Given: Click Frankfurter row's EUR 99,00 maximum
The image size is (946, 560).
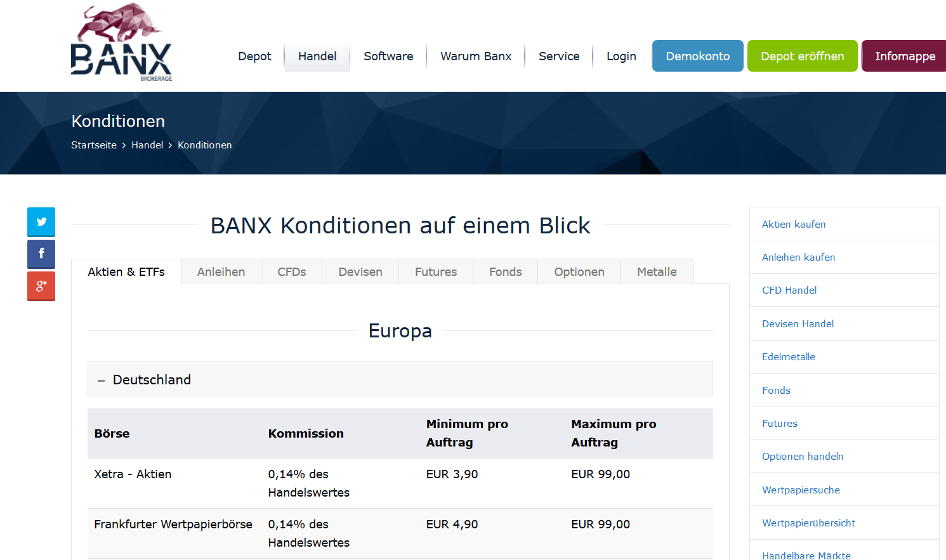Looking at the screenshot, I should click(600, 524).
